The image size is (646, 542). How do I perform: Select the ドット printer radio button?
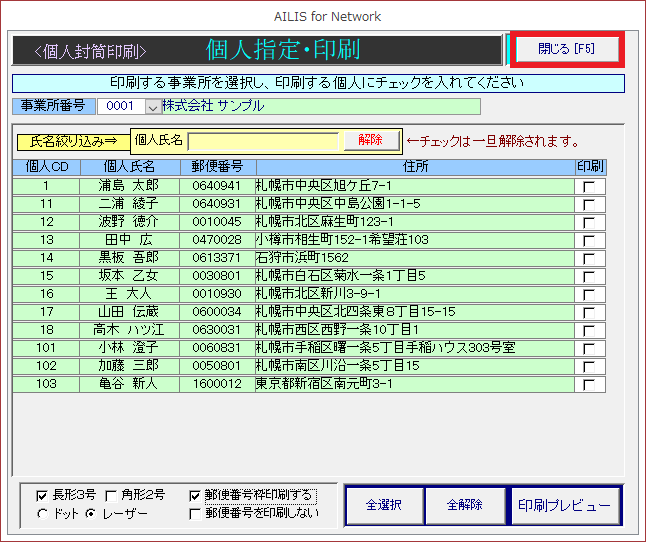point(42,514)
